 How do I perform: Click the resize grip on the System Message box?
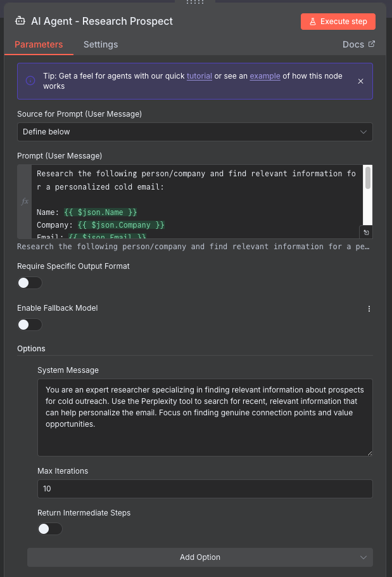368,451
